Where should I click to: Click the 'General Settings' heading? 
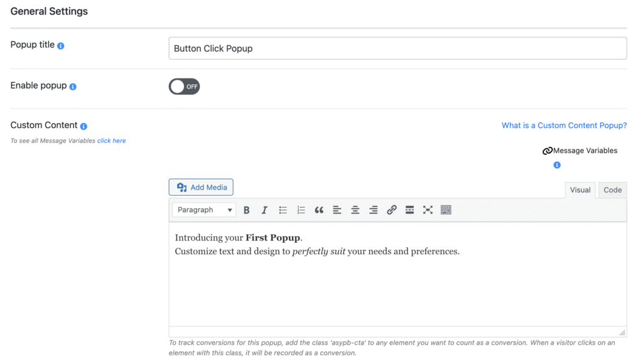(49, 11)
